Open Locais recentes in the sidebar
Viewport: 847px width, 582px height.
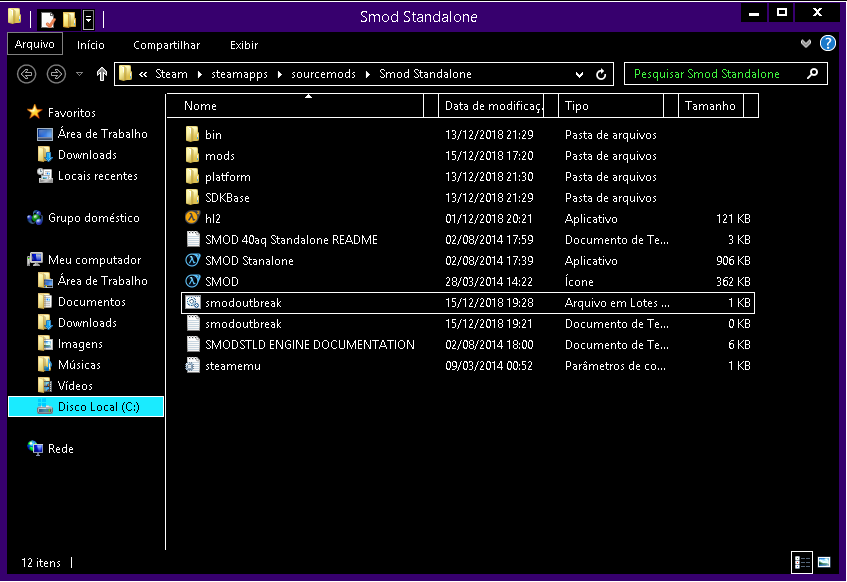(x=97, y=176)
